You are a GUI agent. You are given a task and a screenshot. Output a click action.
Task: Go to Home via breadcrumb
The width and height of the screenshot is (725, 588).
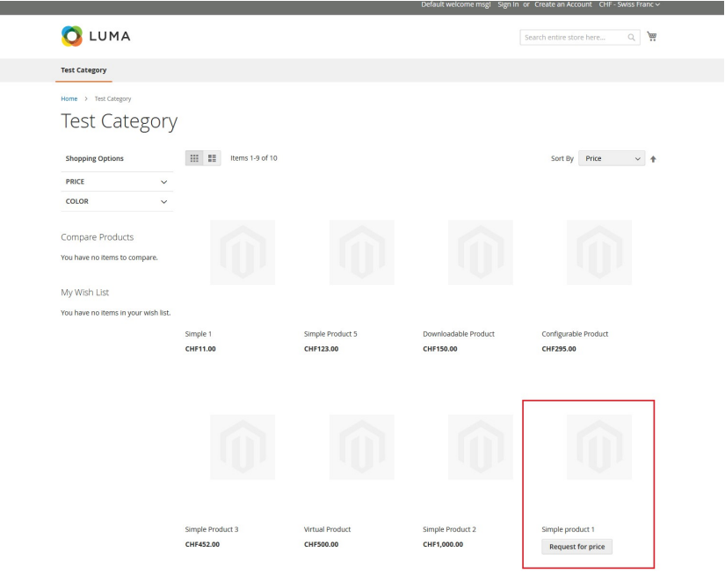[x=69, y=98]
